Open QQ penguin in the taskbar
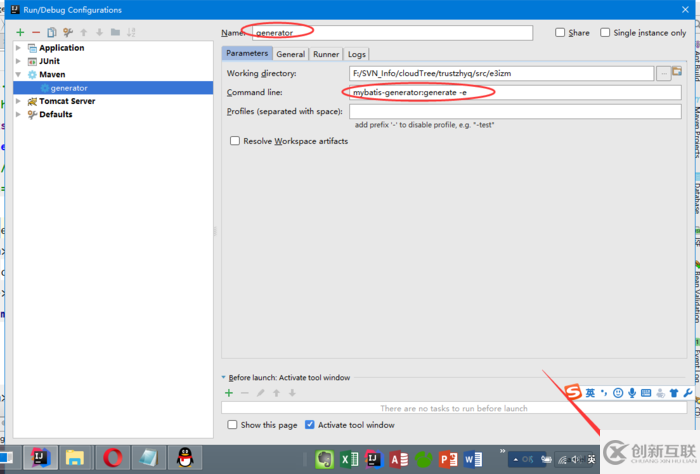This screenshot has width=700, height=474. click(x=185, y=458)
